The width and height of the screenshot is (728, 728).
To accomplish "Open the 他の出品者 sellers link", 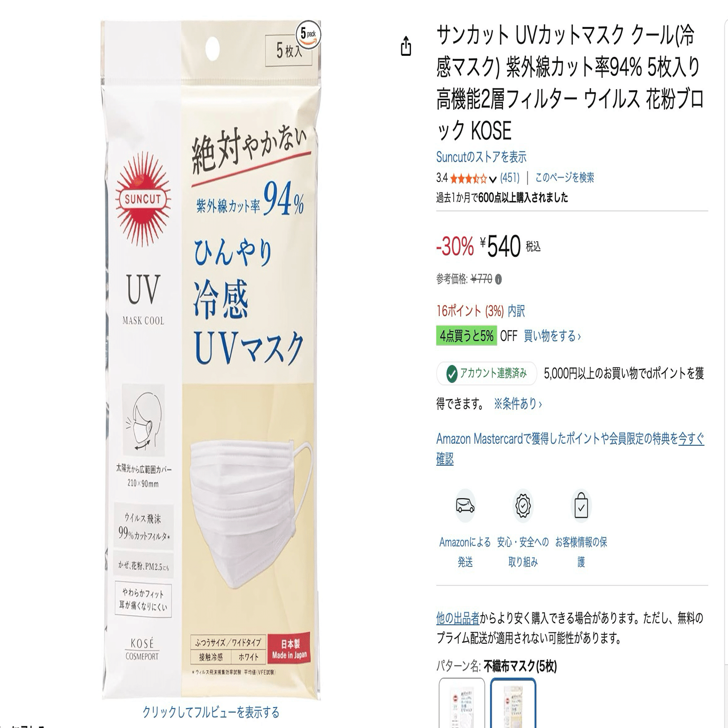I will tap(458, 618).
